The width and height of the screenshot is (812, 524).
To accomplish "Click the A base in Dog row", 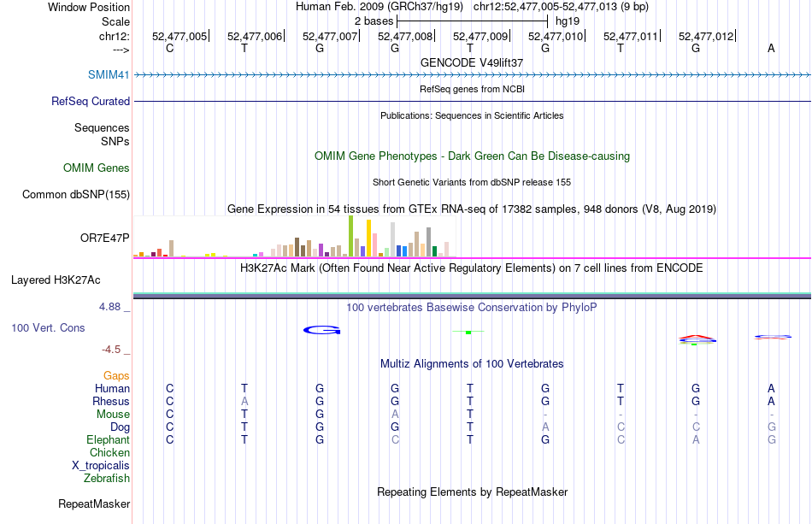I will pyautogui.click(x=545, y=427).
